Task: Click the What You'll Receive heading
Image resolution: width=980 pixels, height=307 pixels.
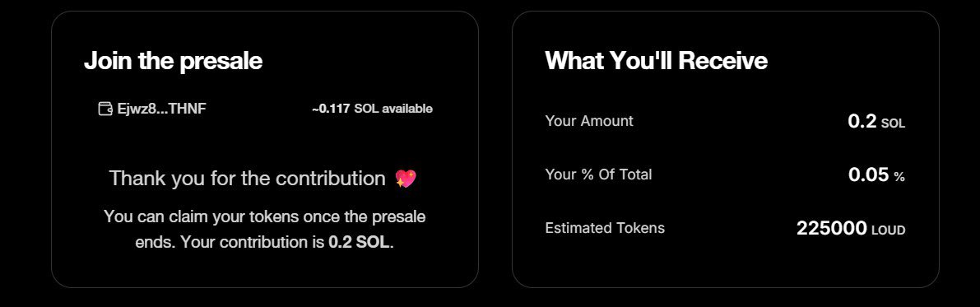Action: point(657,61)
